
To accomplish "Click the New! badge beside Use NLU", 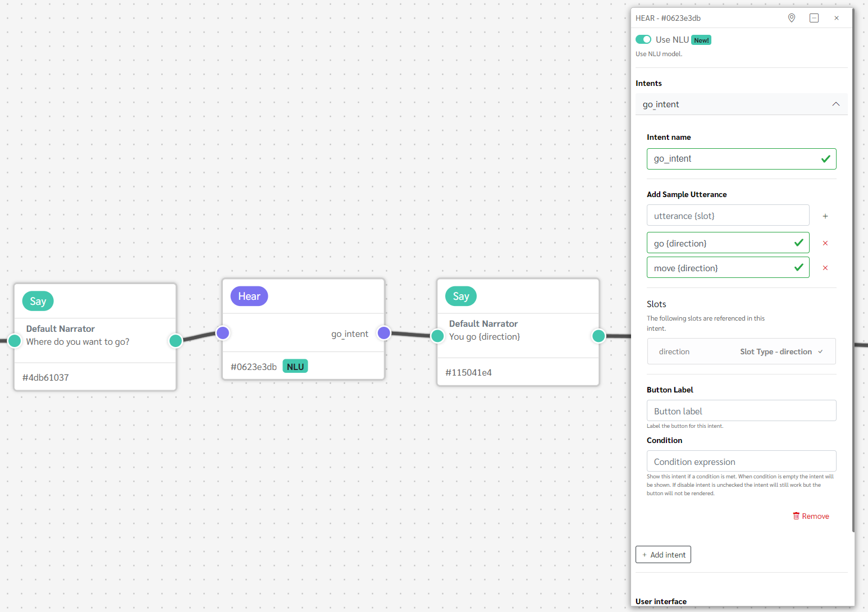I will pyautogui.click(x=701, y=40).
